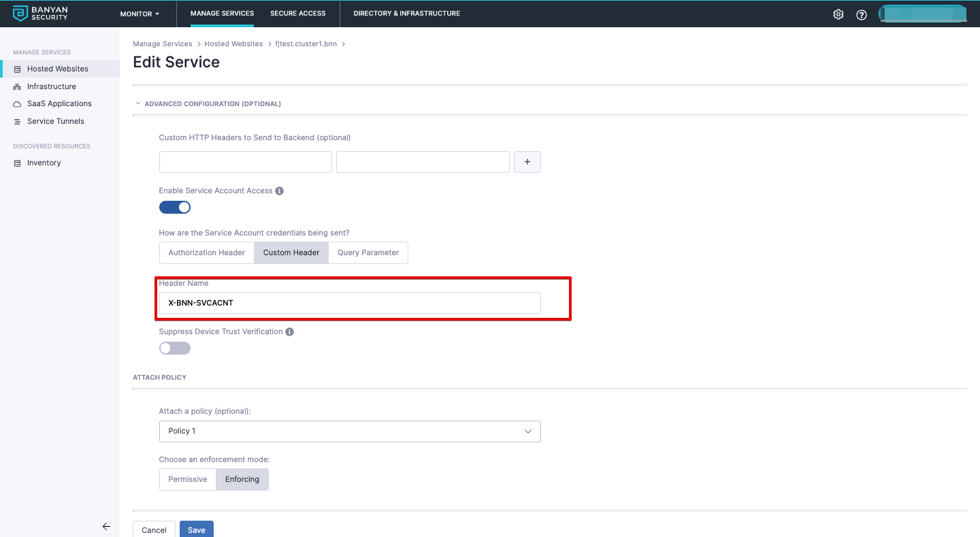
Task: Switch to the Secure Access tab
Action: 297,14
